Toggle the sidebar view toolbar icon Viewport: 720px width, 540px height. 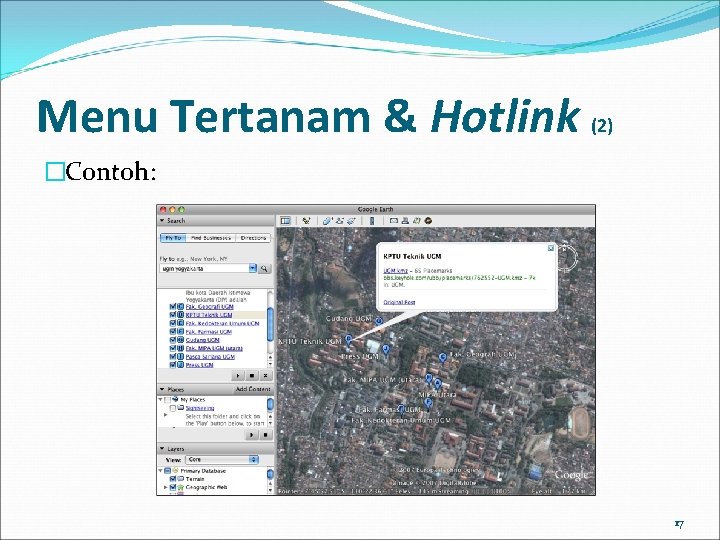click(x=285, y=221)
